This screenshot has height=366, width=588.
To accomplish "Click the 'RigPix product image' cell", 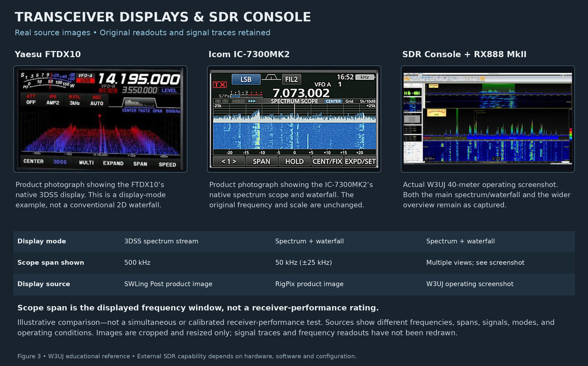I will (x=309, y=284).
